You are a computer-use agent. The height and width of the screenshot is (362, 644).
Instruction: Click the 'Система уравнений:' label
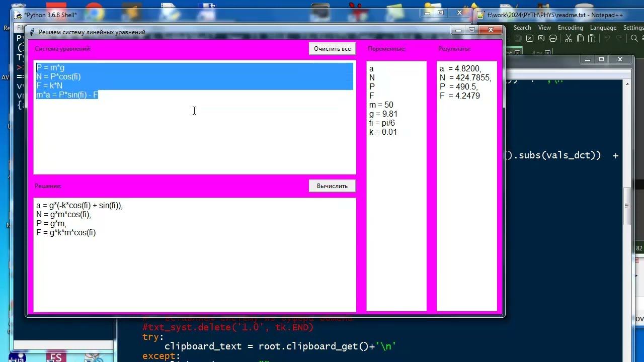click(x=63, y=49)
